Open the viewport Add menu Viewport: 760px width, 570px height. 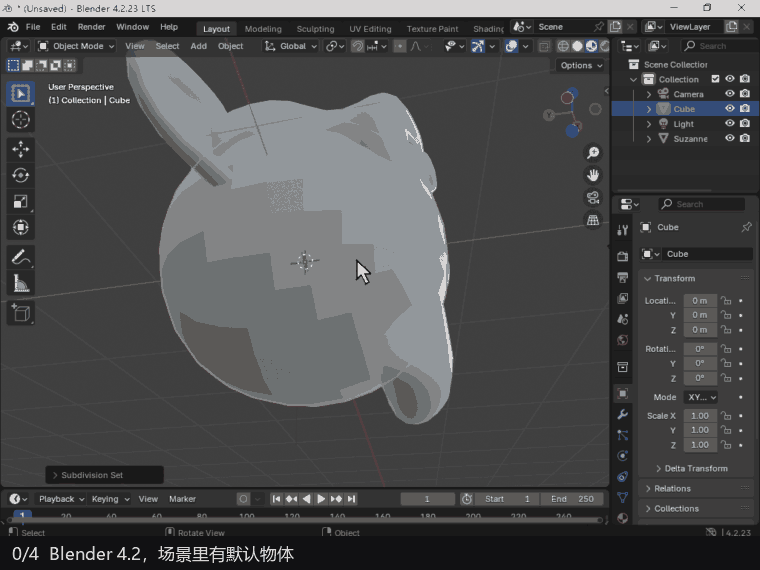(x=198, y=46)
